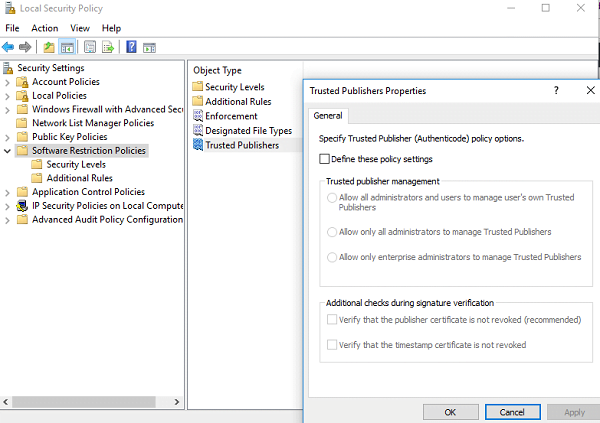This screenshot has width=600, height=423.
Task: Expand Advanced Audit Policy Configuration node
Action: point(7,220)
